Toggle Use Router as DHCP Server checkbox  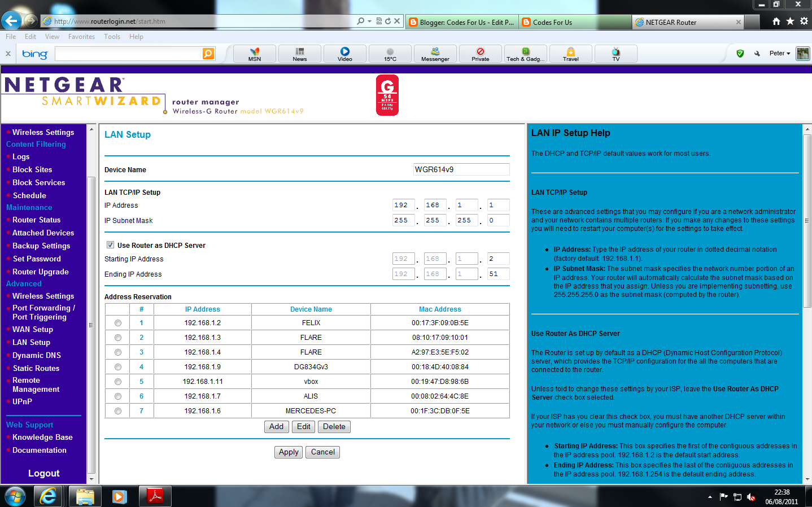110,245
